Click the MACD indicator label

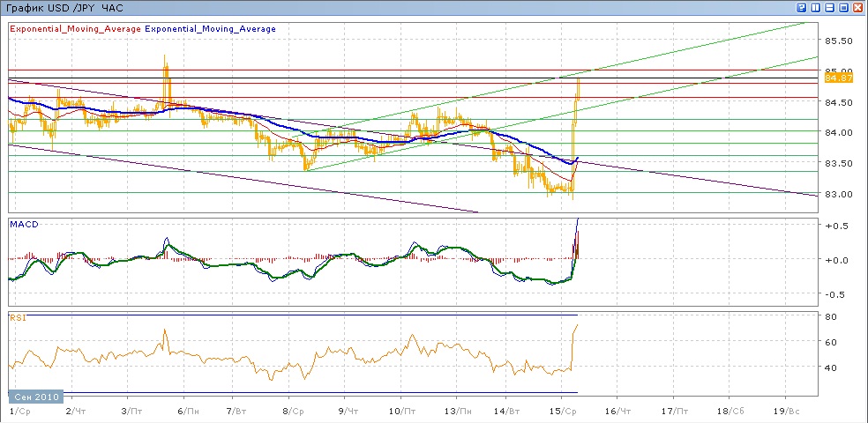[x=22, y=225]
